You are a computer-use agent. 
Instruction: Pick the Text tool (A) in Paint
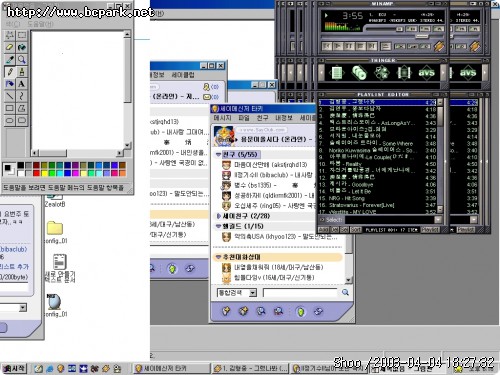(x=22, y=84)
